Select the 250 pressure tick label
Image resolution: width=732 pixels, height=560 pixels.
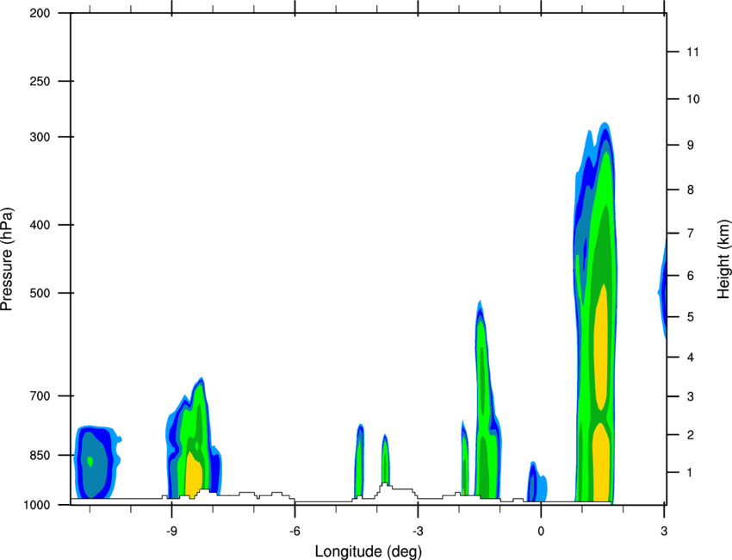[40, 81]
